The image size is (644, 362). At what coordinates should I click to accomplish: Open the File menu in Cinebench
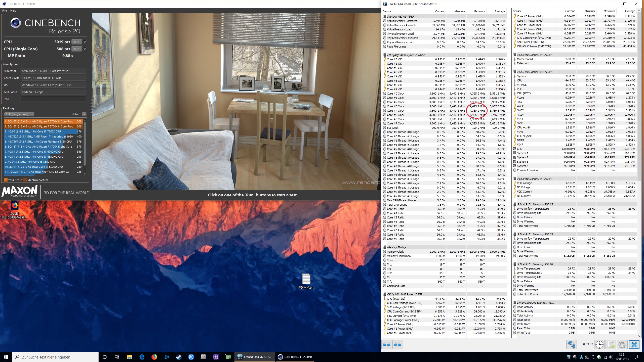(5, 11)
